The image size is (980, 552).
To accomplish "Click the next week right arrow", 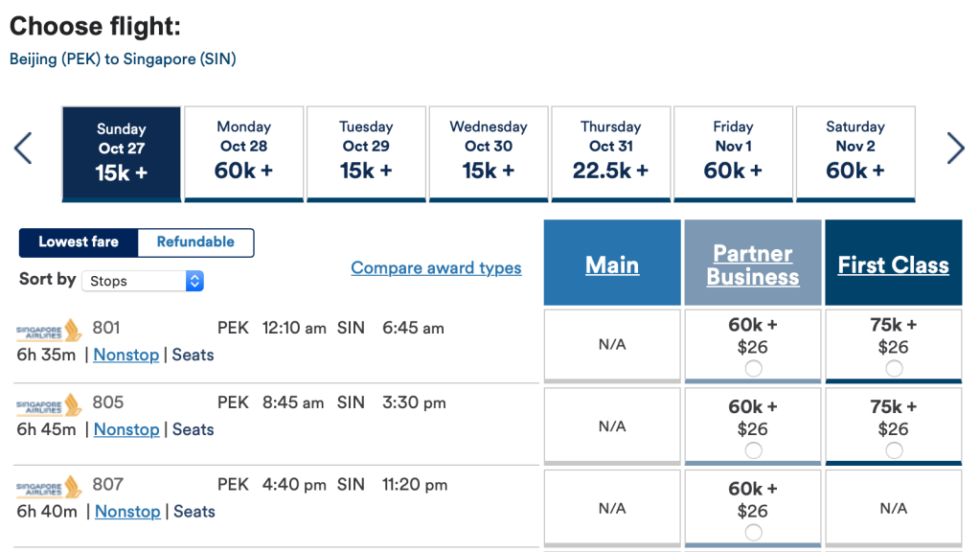I will coord(955,149).
